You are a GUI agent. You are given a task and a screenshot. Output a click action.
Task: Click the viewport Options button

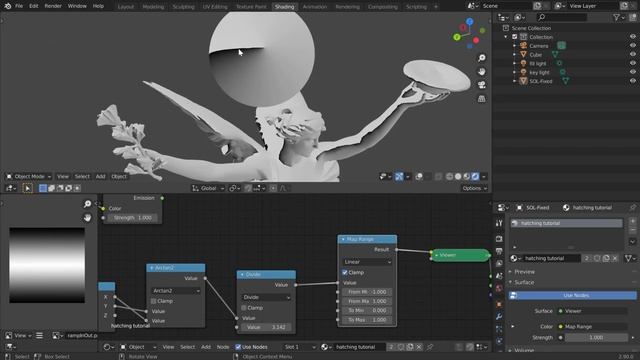474,188
